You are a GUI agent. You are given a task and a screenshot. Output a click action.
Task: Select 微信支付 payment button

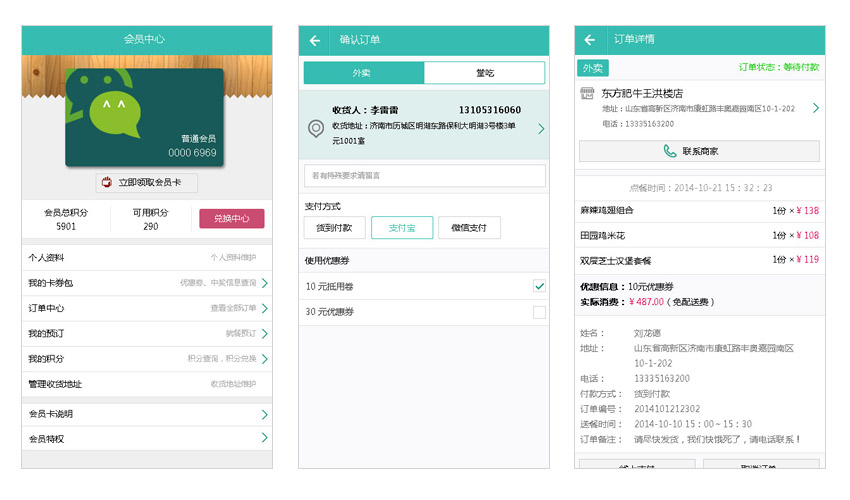(469, 228)
